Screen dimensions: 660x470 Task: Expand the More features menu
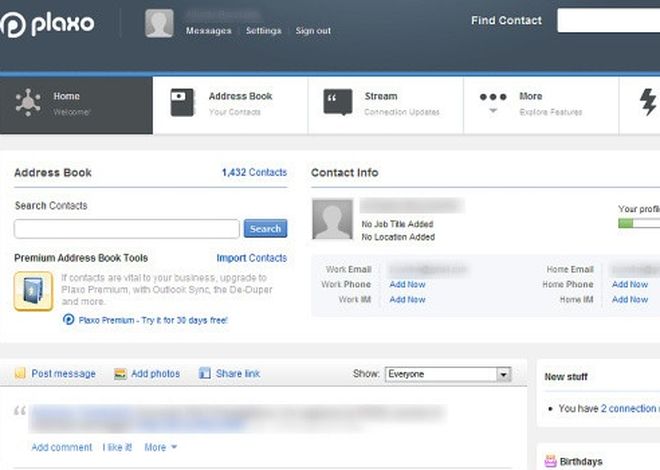click(x=541, y=105)
